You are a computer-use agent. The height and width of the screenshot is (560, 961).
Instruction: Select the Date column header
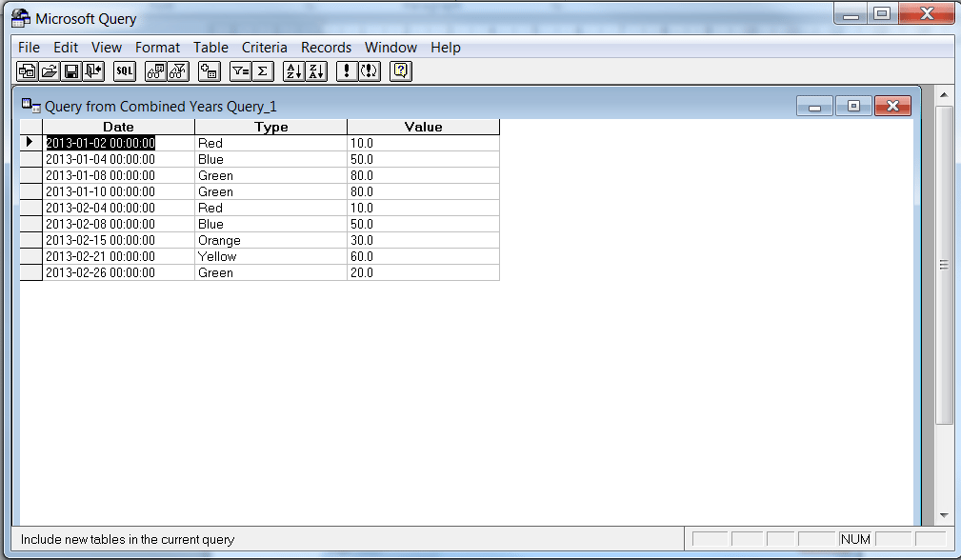pos(118,127)
